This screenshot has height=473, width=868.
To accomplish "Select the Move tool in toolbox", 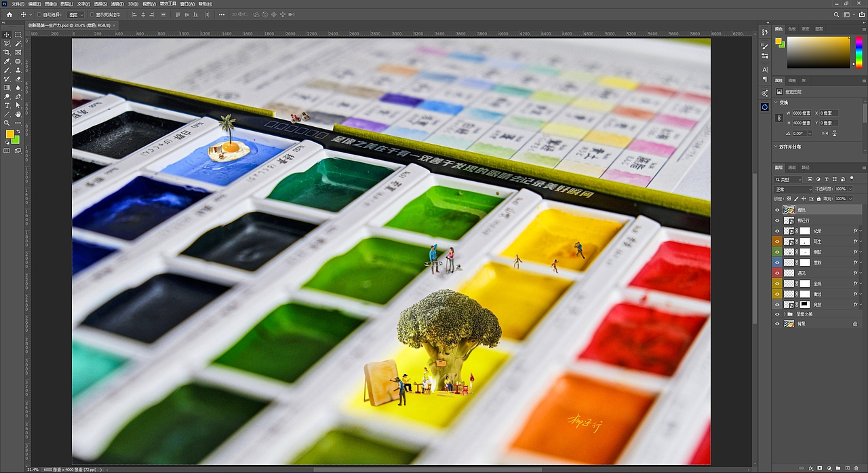I will point(7,35).
